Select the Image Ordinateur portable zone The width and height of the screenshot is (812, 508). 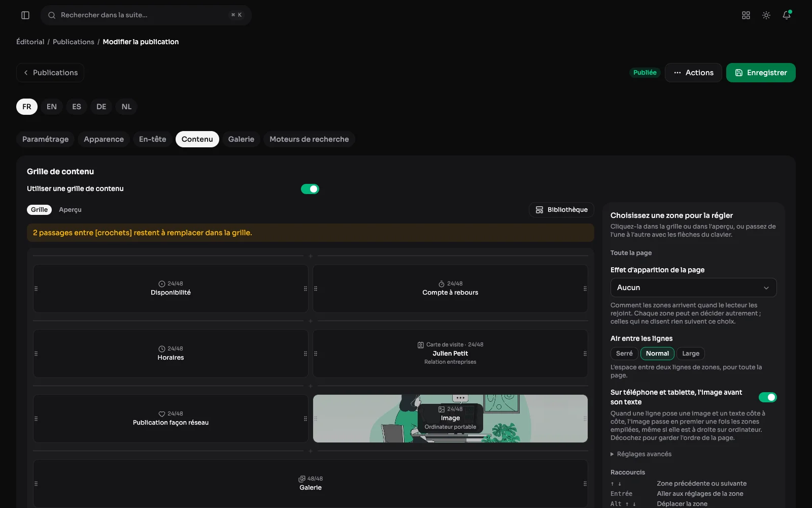(x=450, y=419)
